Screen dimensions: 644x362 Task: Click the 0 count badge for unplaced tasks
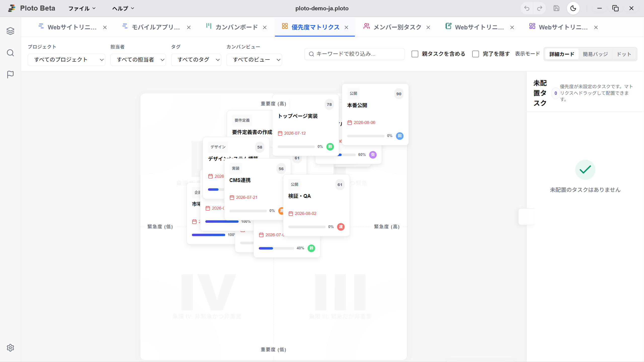[x=555, y=93]
